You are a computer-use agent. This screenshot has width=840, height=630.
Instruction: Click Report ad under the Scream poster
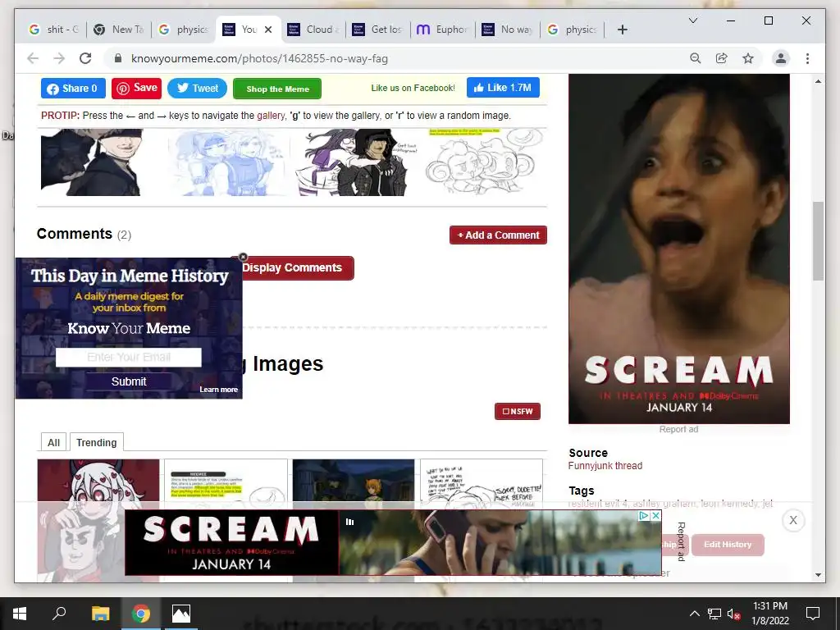pyautogui.click(x=678, y=429)
